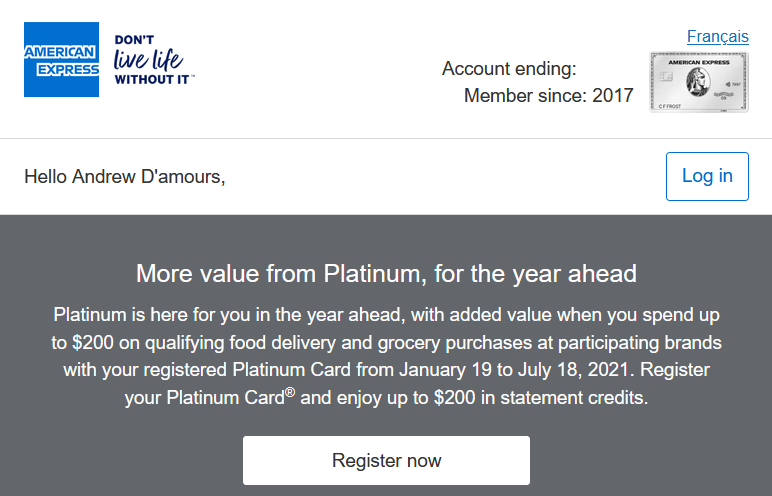772x496 pixels.
Task: Open the Log in button
Action: [x=707, y=176]
